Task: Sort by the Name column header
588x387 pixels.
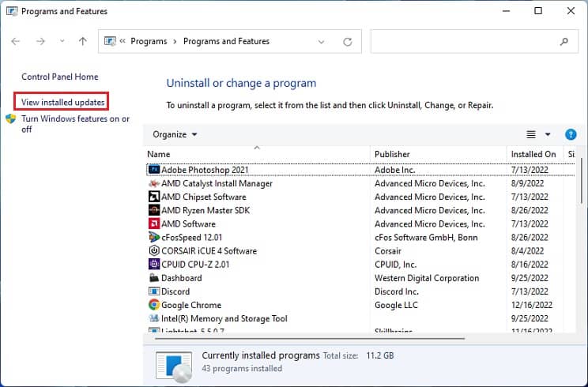Action: coord(158,154)
